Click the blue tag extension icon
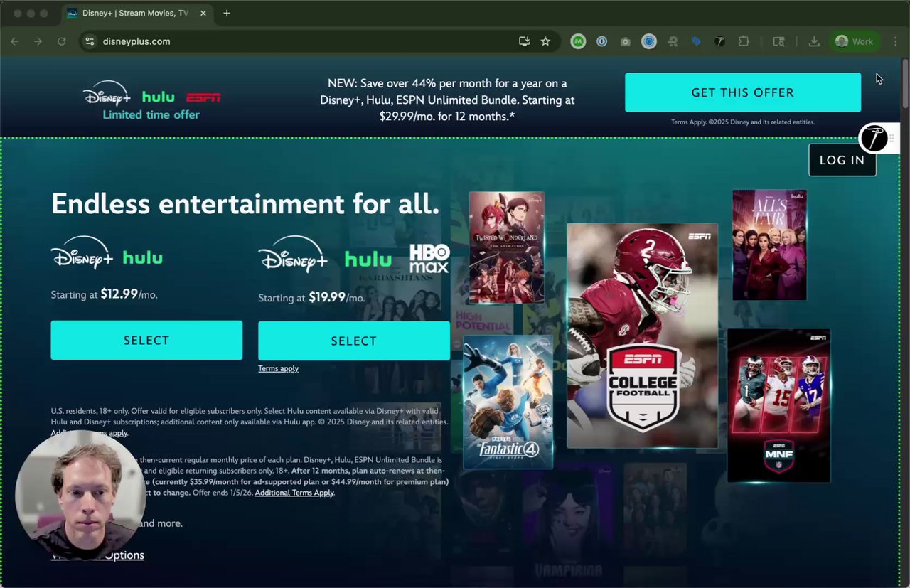Viewport: 910px width, 588px height. 696,41
